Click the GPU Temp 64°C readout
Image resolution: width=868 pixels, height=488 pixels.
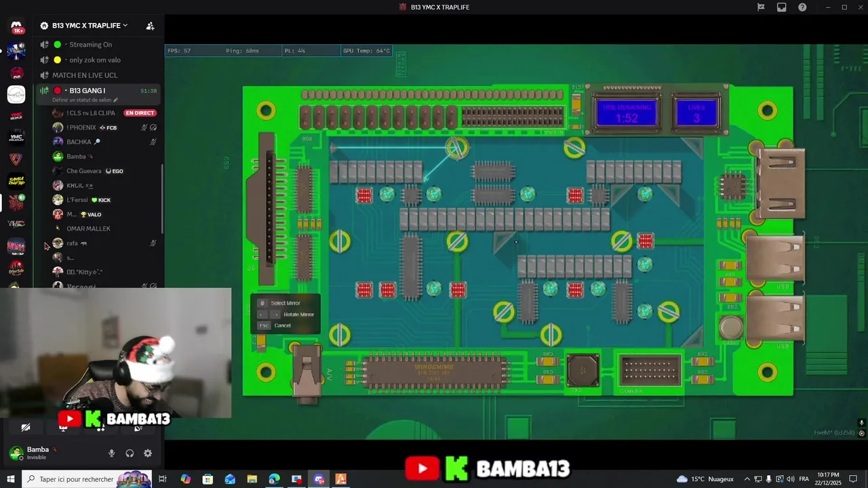367,51
